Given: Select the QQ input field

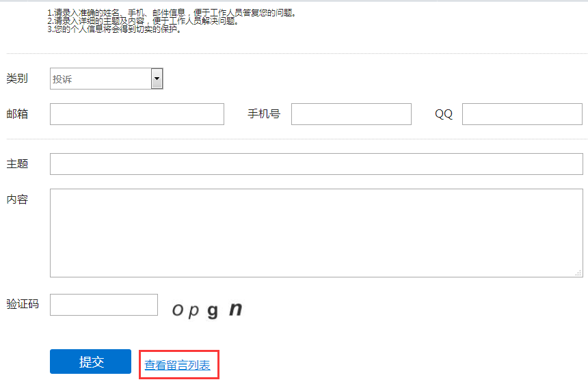Looking at the screenshot, I should point(522,114).
